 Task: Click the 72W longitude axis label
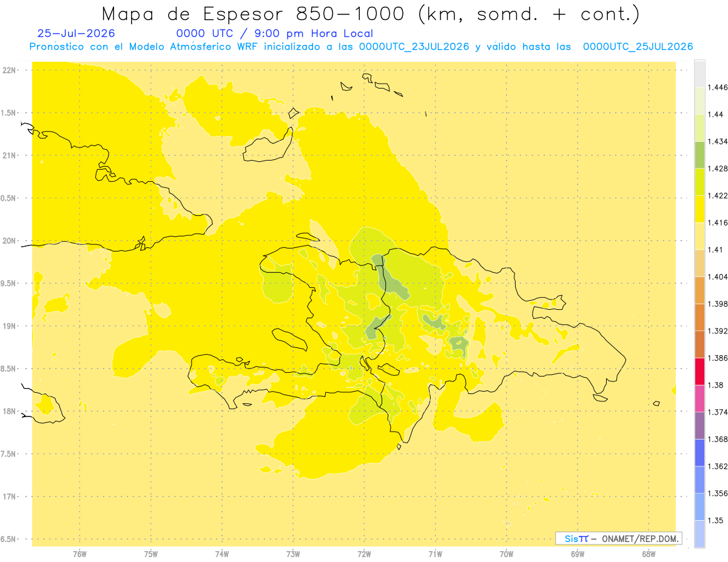pyautogui.click(x=364, y=554)
